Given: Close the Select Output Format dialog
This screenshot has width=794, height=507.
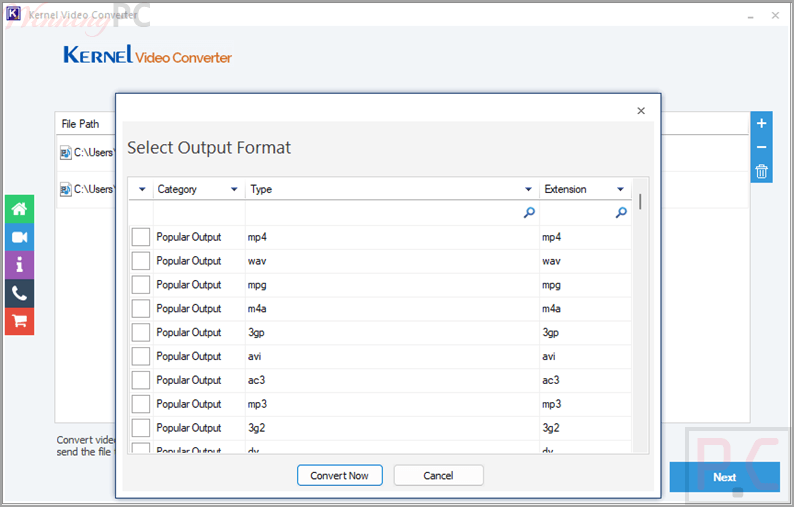Looking at the screenshot, I should (641, 110).
